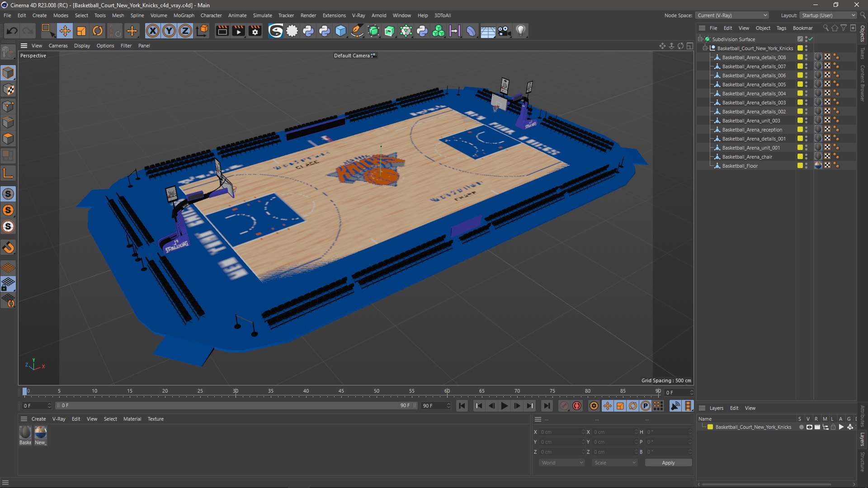Click the Locked Workplane icon
The height and width of the screenshot is (488, 868).
pyautogui.click(x=8, y=284)
